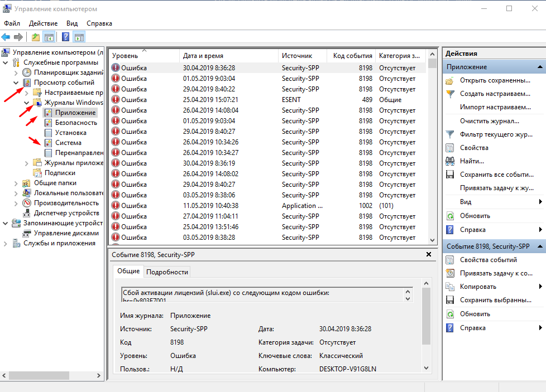Expand the Общие папки tree node
Image resolution: width=546 pixels, height=392 pixels.
tap(16, 183)
